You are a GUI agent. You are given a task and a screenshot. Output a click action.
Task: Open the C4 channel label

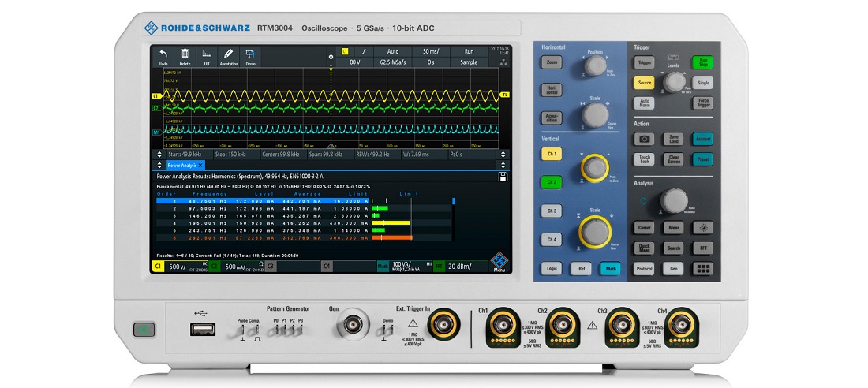tap(327, 267)
